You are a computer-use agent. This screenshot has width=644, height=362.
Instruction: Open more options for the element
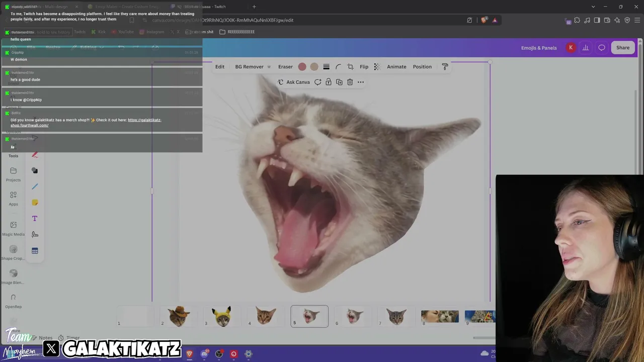coord(360,82)
